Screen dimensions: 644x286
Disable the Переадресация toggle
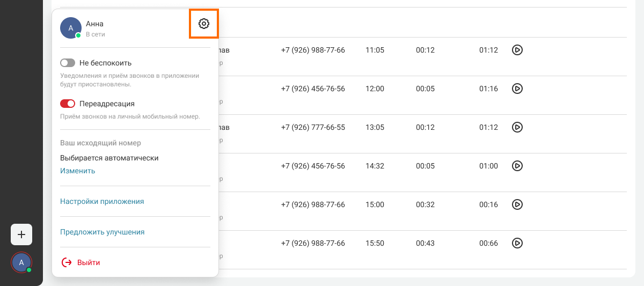[68, 104]
